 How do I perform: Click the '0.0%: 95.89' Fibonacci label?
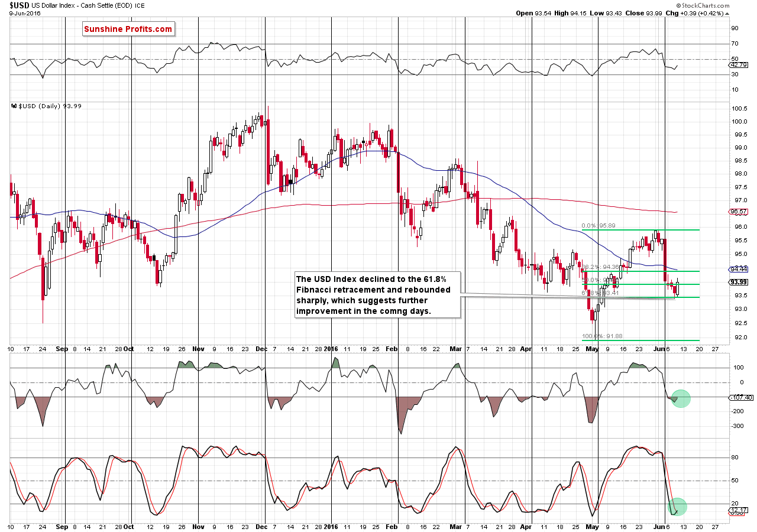pyautogui.click(x=599, y=226)
